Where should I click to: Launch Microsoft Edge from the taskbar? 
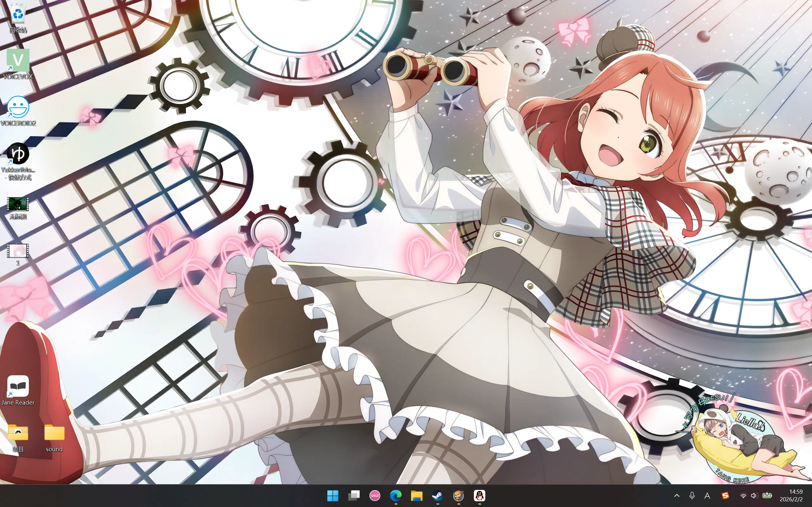click(396, 495)
